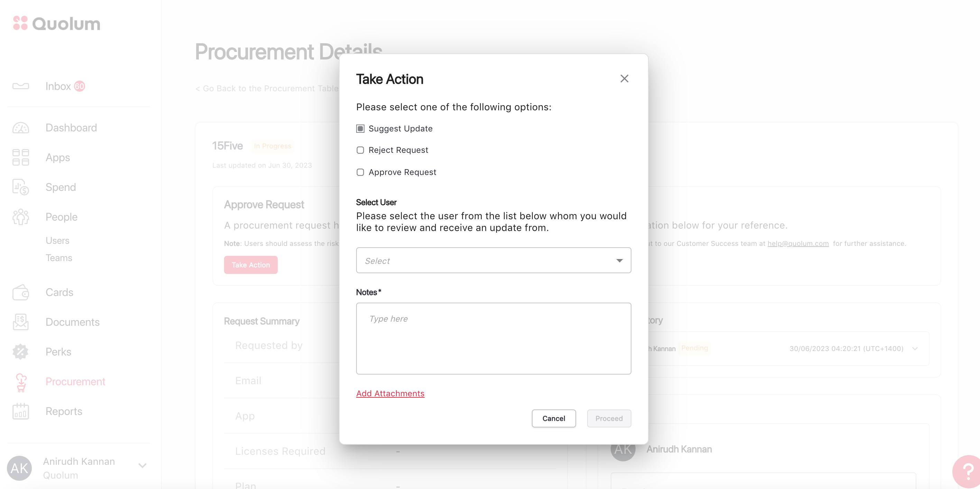
Task: Click into the Notes text area
Action: point(493,339)
